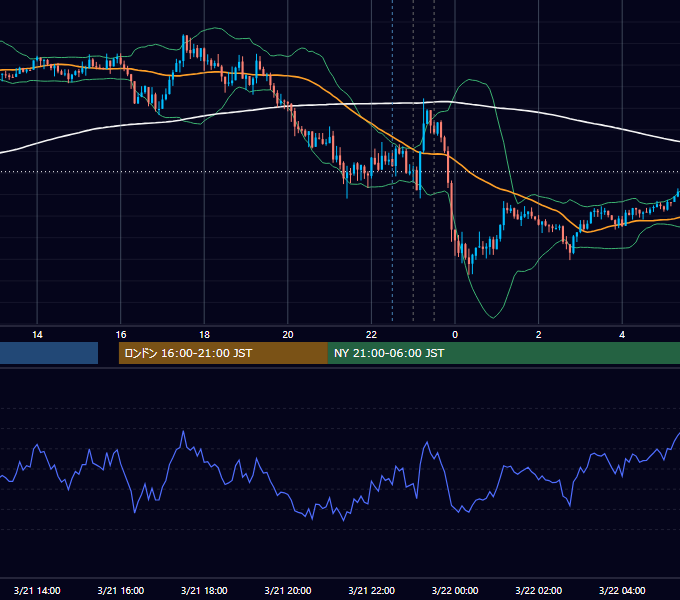The height and width of the screenshot is (600, 680).
Task: Click the 3/21 18:00 time label
Action: pyautogui.click(x=204, y=590)
